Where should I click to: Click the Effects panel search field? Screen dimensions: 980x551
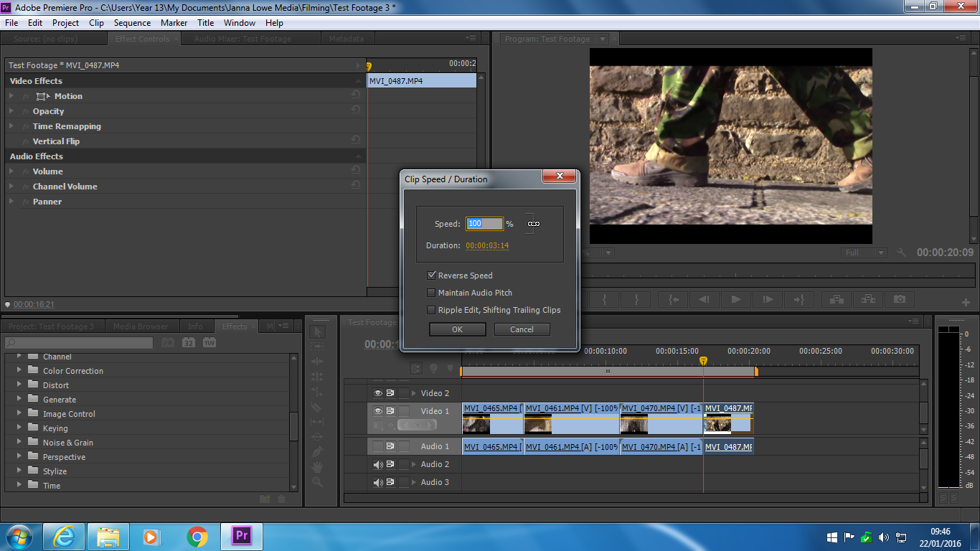click(x=79, y=343)
